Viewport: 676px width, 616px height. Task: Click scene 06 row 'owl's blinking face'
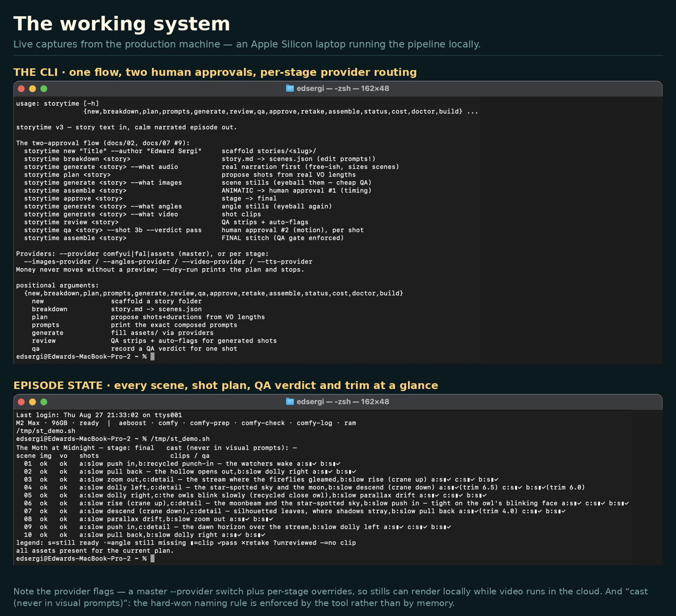point(326,504)
